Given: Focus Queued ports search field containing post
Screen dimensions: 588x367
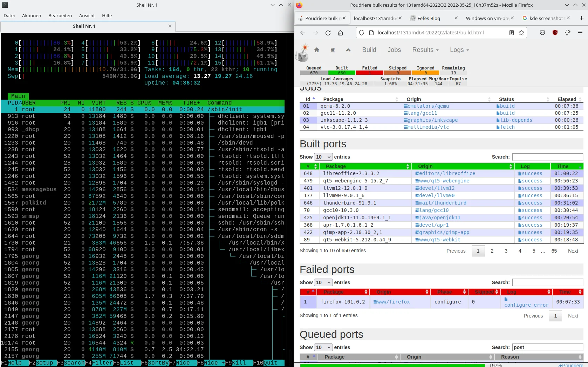Looking at the screenshot, I should [548, 347].
